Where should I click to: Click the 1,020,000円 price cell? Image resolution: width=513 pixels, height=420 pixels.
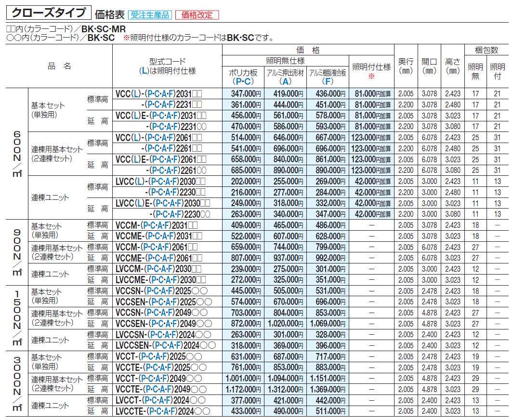coord(285,324)
